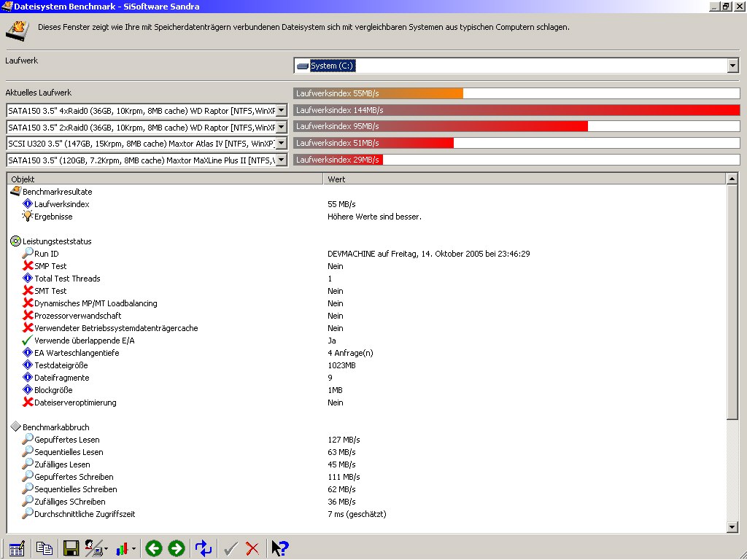Open dropdown arrow next to user/computer icon

106,549
